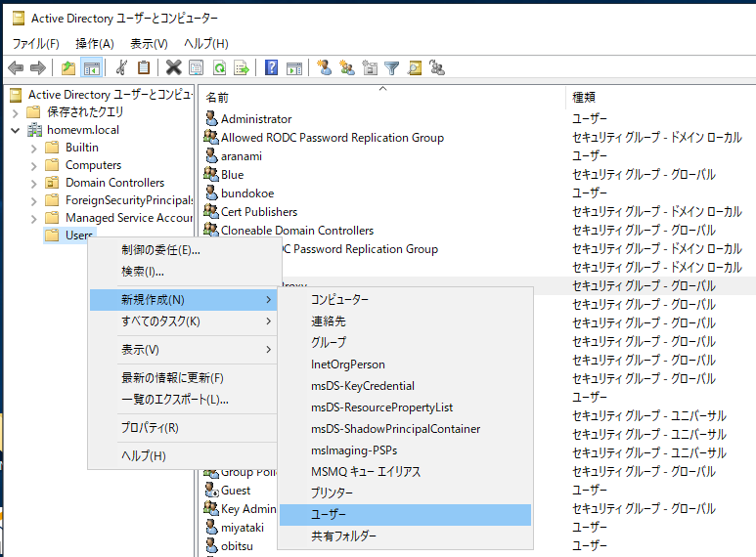This screenshot has width=756, height=557.
Task: Choose 最新の情報に更新(F) in context menu
Action: tap(183, 378)
